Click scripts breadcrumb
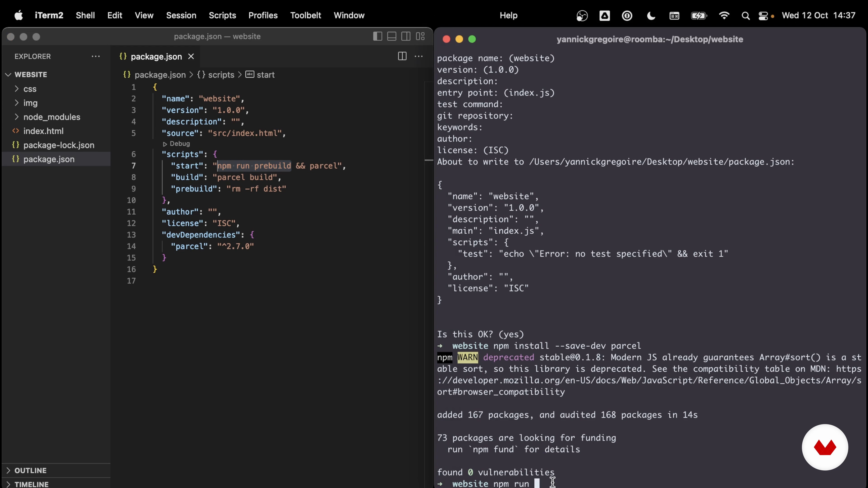The width and height of the screenshot is (868, 488). coord(221,75)
